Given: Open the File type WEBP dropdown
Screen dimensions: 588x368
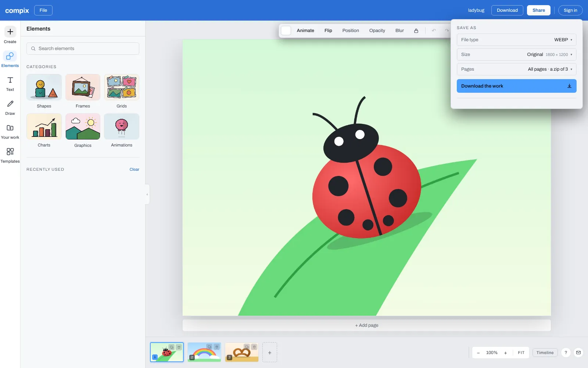Looking at the screenshot, I should 516,40.
